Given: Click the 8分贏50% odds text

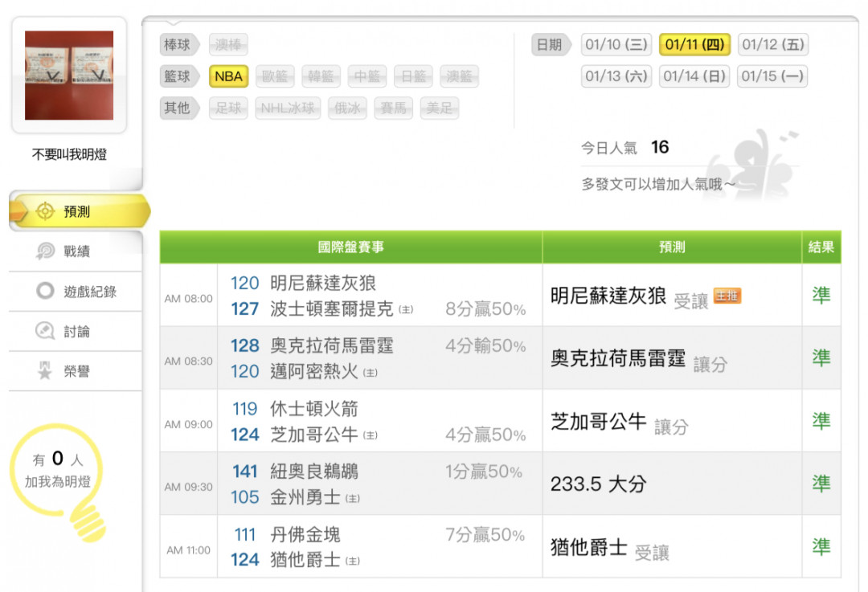Looking at the screenshot, I should [485, 308].
